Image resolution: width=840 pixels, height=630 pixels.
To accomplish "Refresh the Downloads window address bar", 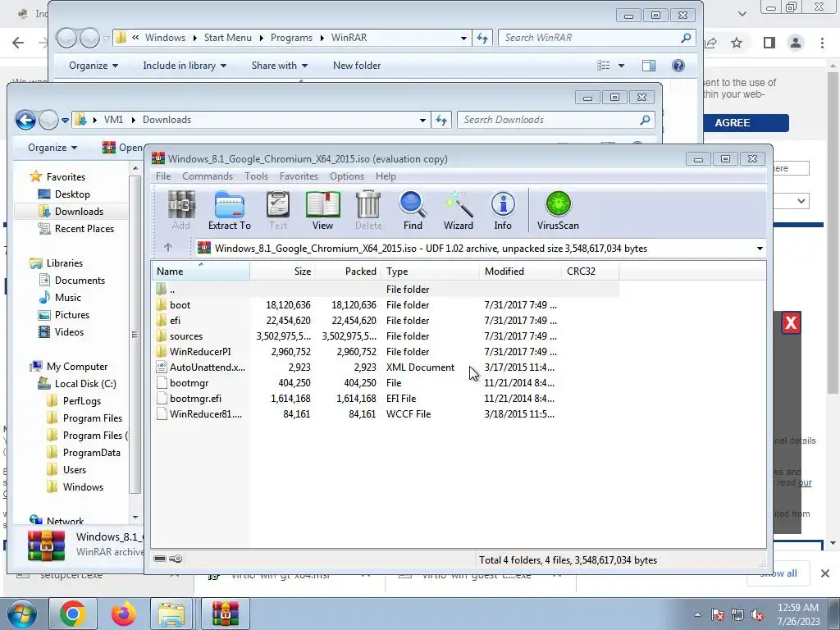I will tap(441, 120).
